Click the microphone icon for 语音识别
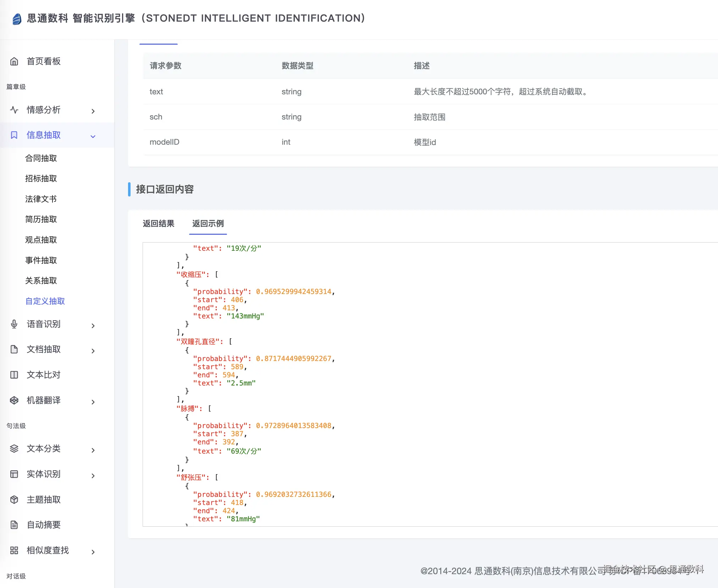Screen dimensions: 718x588 click(x=14, y=324)
